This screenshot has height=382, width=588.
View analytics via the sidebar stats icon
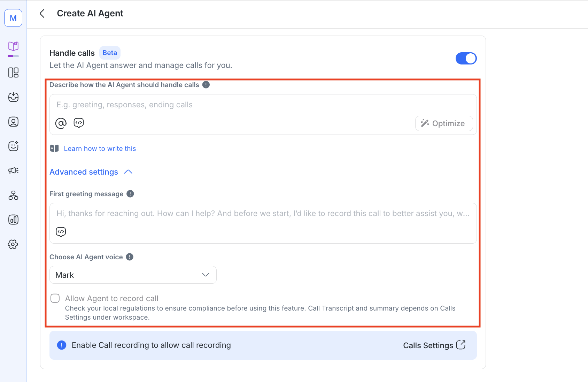tap(13, 220)
